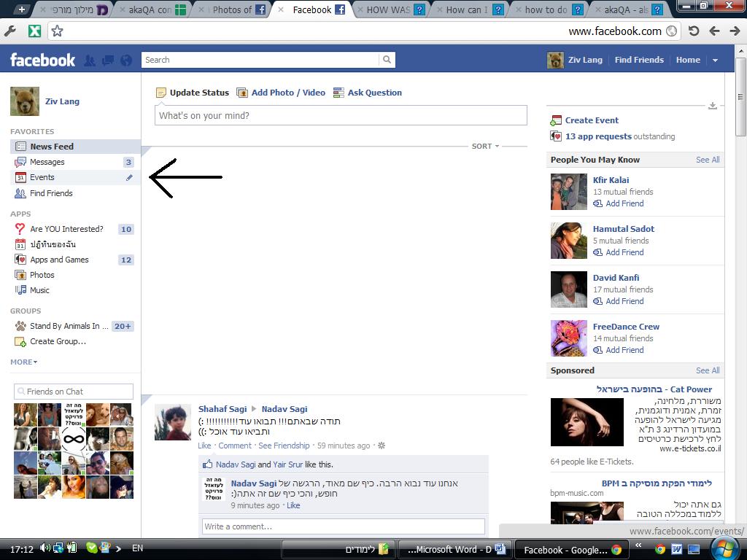Expand the MORE section in sidebar

point(24,362)
